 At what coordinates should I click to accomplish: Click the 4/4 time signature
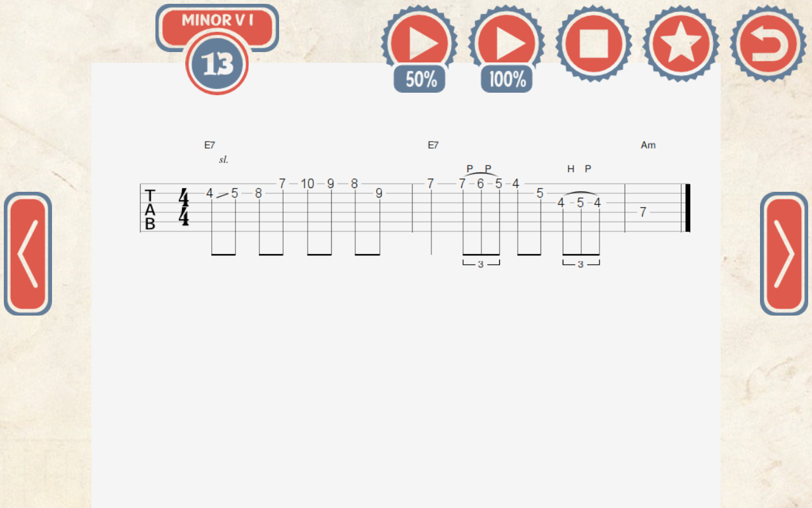[184, 207]
